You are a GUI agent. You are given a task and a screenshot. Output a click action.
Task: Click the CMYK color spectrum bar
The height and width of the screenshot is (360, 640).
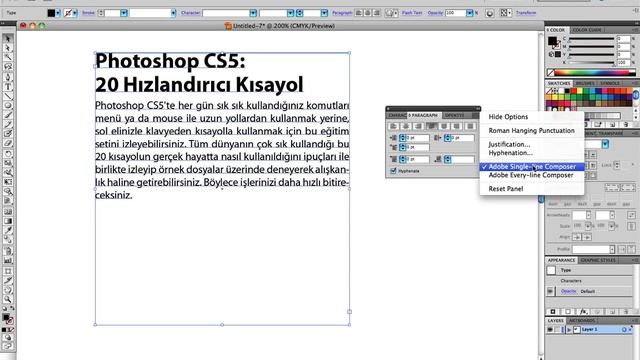591,73
